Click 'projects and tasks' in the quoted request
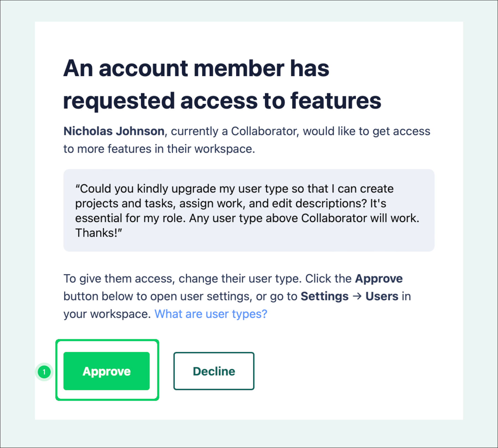 pos(124,204)
